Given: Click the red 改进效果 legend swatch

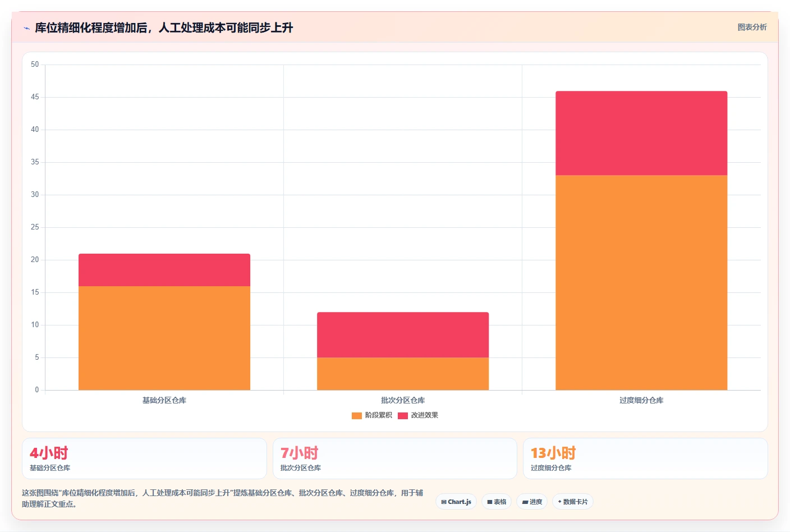Looking at the screenshot, I should click(x=403, y=416).
